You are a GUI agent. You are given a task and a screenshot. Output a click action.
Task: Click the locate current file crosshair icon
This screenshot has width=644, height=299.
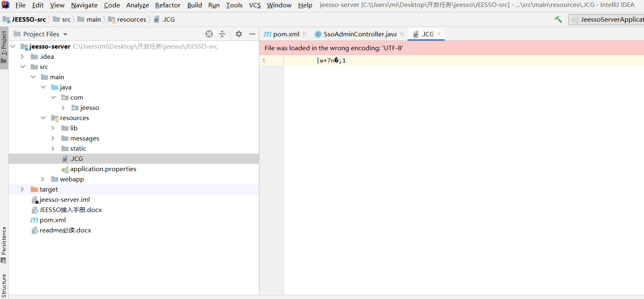coord(209,34)
